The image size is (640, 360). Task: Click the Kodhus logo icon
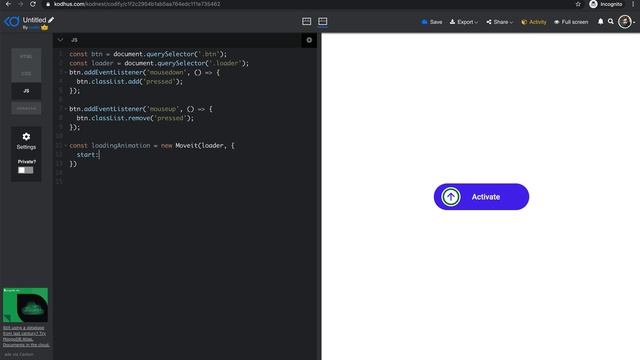click(11, 22)
